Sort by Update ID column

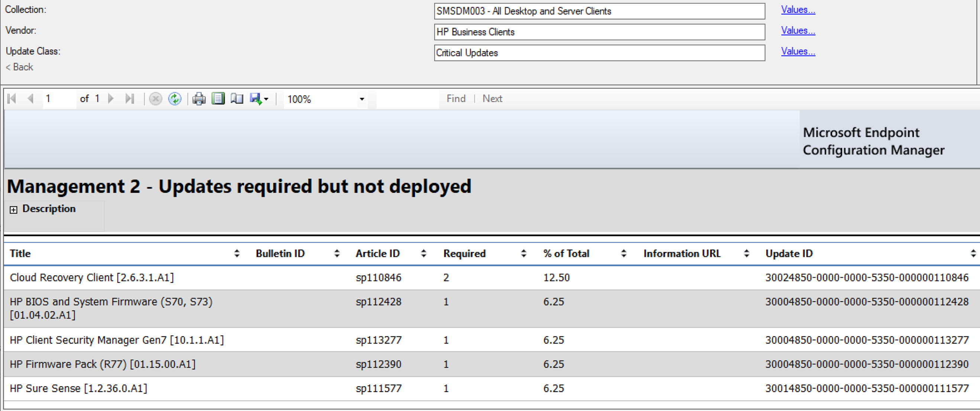(973, 254)
